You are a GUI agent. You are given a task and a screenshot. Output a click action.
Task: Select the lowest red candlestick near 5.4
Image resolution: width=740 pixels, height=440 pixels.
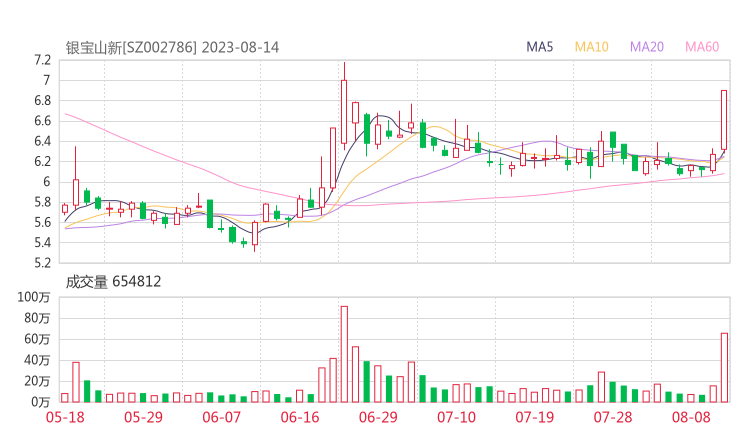click(255, 236)
